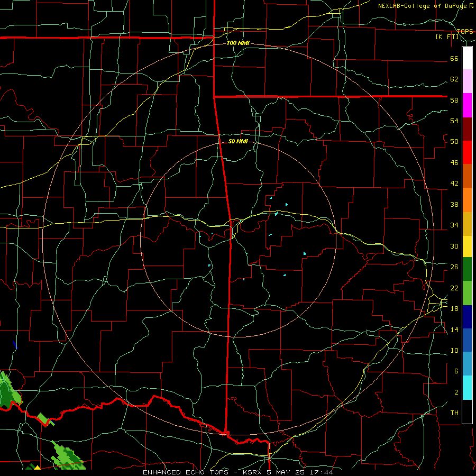Click the legend value 46
Viewport: 476px width, 476px height.
point(454,163)
